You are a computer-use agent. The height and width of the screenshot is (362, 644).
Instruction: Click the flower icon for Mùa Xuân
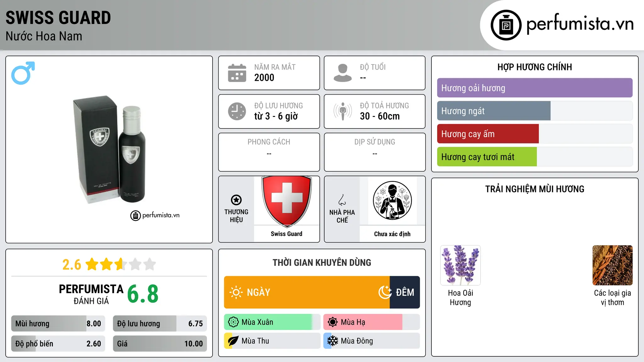point(233,322)
